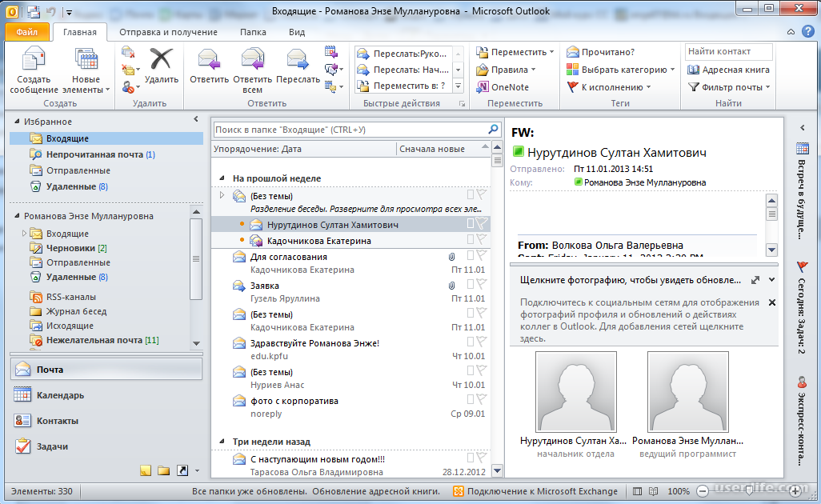This screenshot has height=504, width=821.
Task: Switch to reading view in the status bar
Action: point(654,491)
